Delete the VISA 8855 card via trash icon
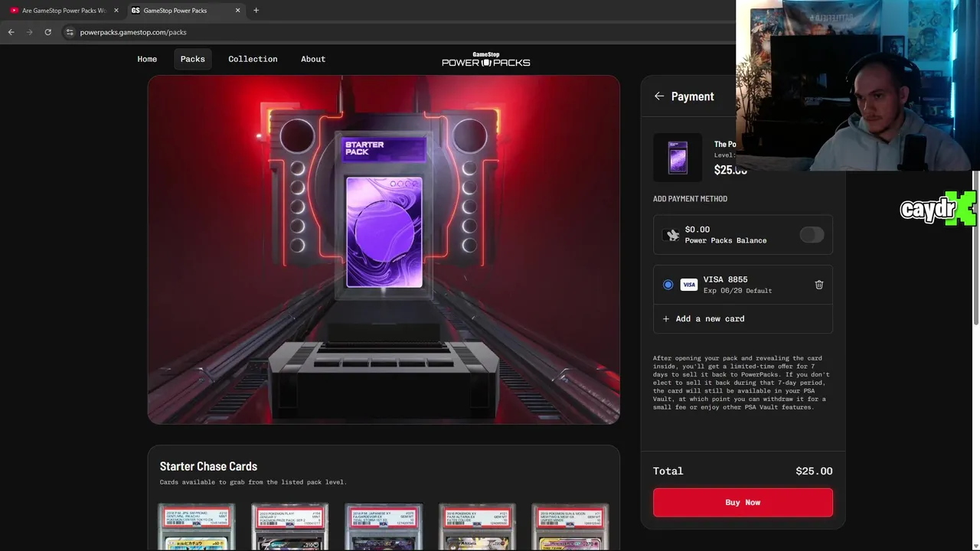This screenshot has height=551, width=980. [819, 285]
